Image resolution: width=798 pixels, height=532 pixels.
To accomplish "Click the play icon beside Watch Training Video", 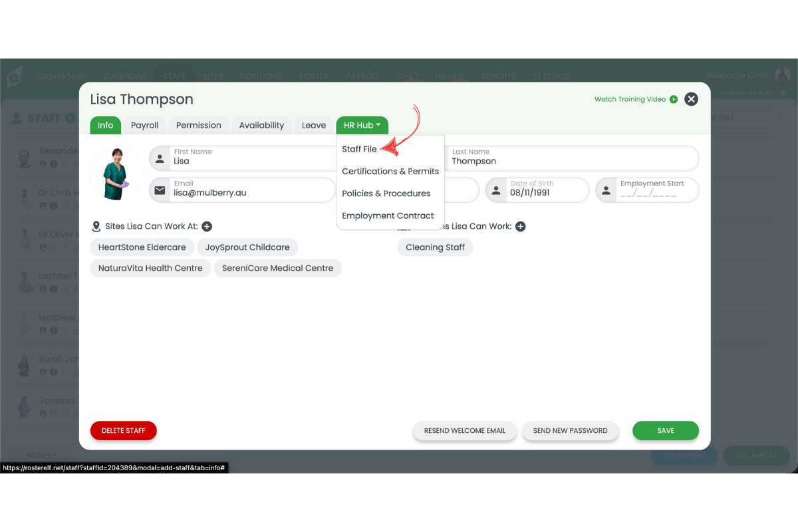I will 674,99.
